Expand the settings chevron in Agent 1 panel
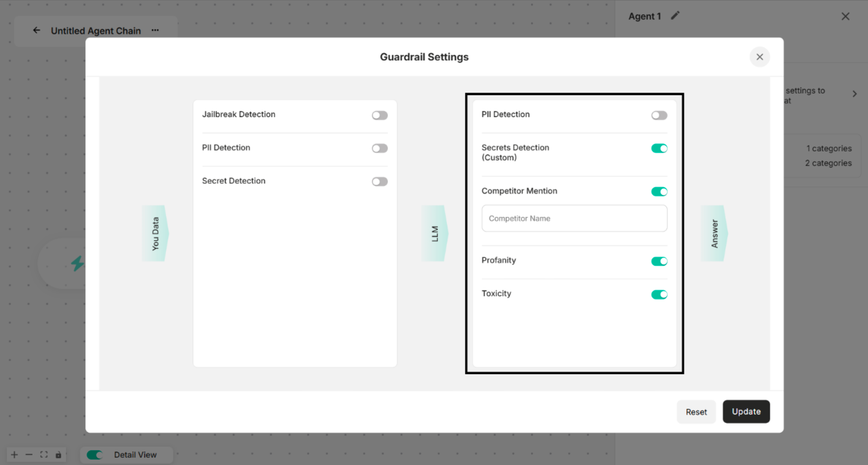 [x=854, y=94]
